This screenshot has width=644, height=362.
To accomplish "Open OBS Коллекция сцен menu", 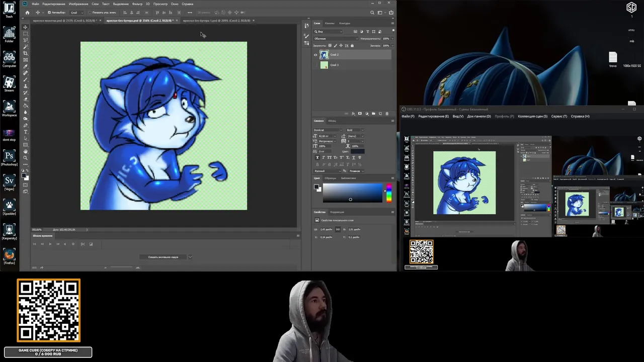I will tap(532, 116).
